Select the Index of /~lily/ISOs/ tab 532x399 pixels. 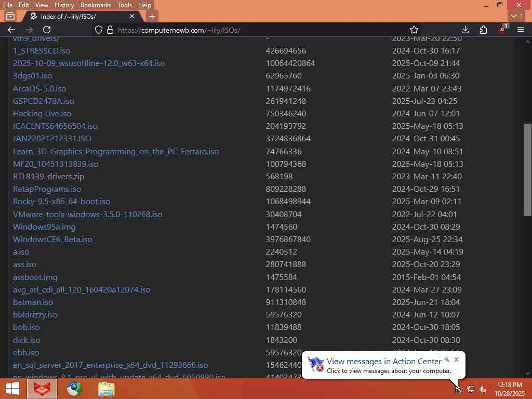(82, 16)
